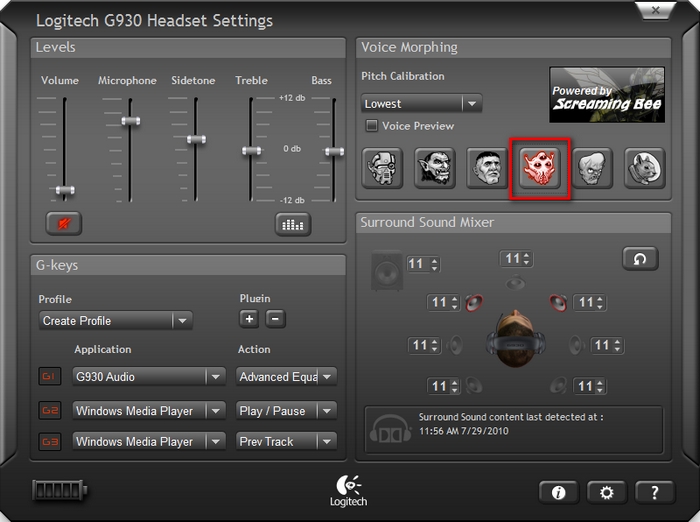Click the plus button under Plugin
Viewport: 700px width, 522px height.
coord(249,319)
